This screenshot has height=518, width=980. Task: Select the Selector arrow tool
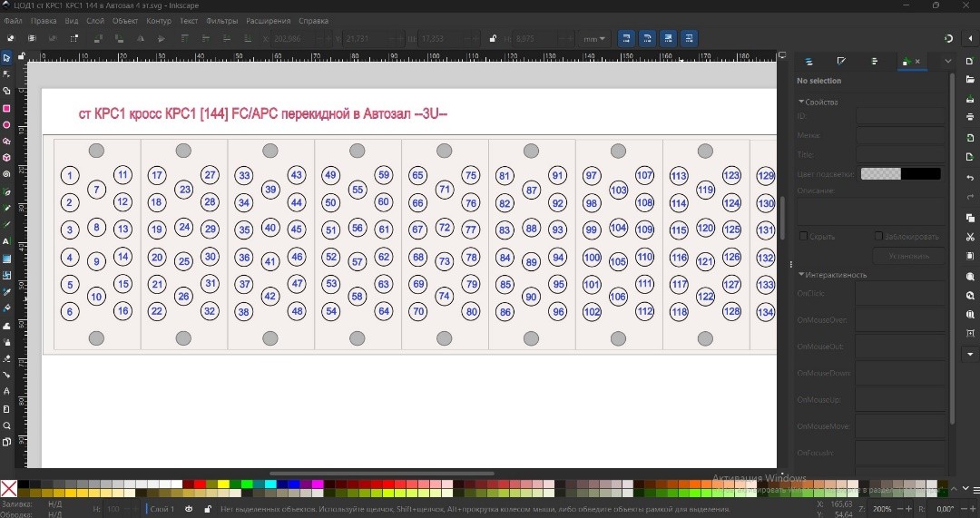click(6, 57)
